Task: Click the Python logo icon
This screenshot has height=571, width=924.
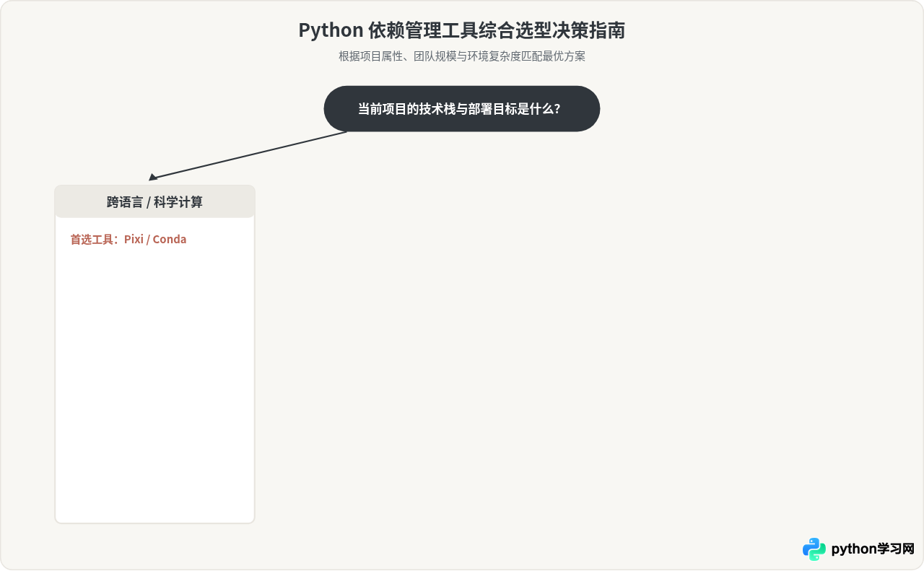Action: coord(814,549)
